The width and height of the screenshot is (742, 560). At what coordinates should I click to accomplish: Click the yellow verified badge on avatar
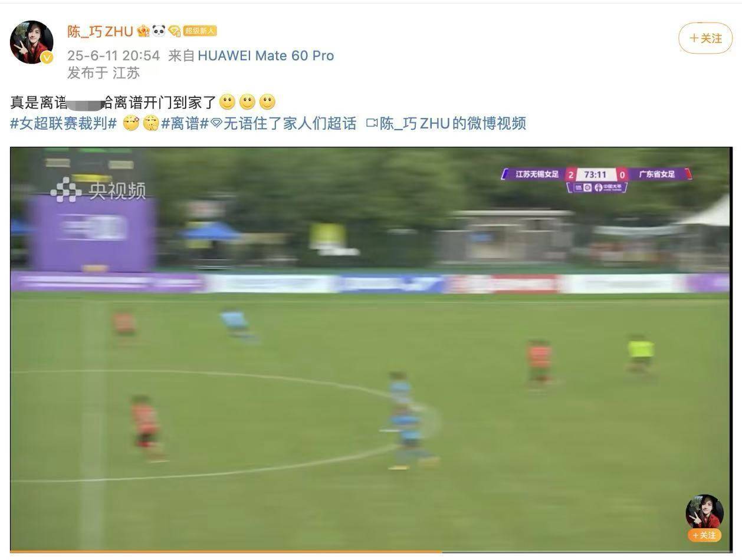point(47,57)
